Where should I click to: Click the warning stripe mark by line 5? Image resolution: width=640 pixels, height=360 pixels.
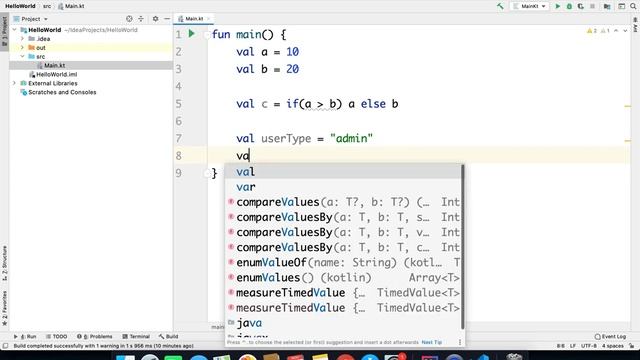[x=628, y=106]
